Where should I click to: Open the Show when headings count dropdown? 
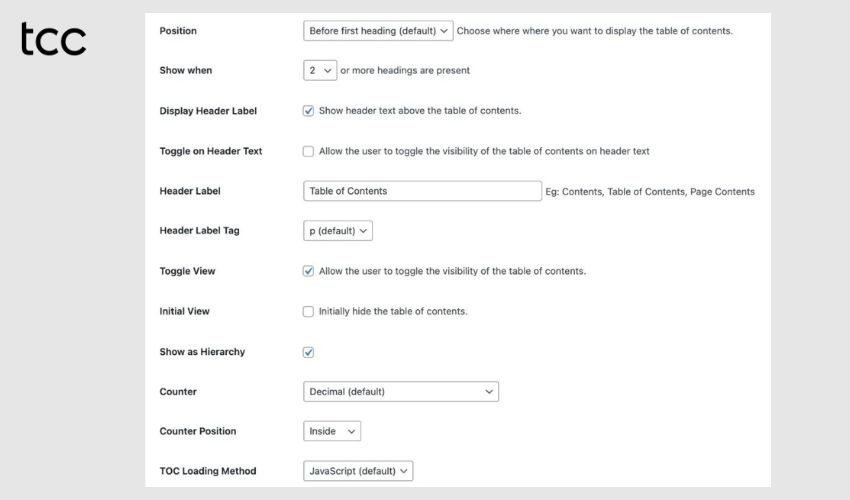320,71
